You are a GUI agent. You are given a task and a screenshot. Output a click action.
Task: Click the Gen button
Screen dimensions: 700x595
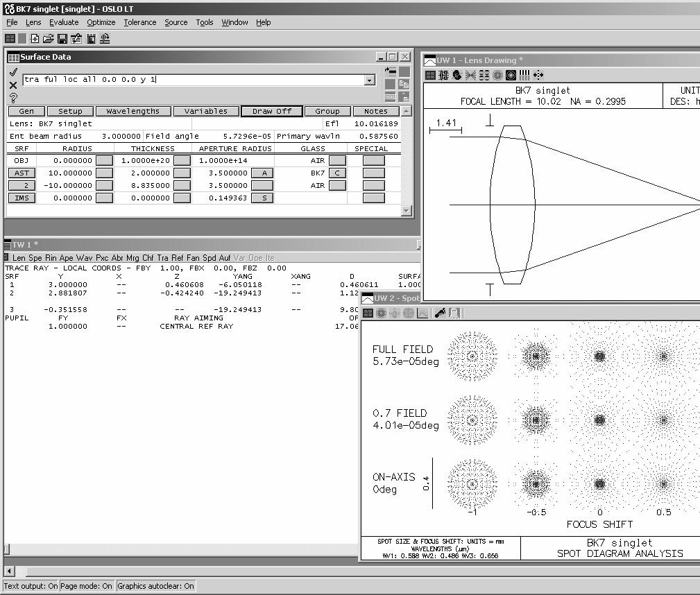26,111
